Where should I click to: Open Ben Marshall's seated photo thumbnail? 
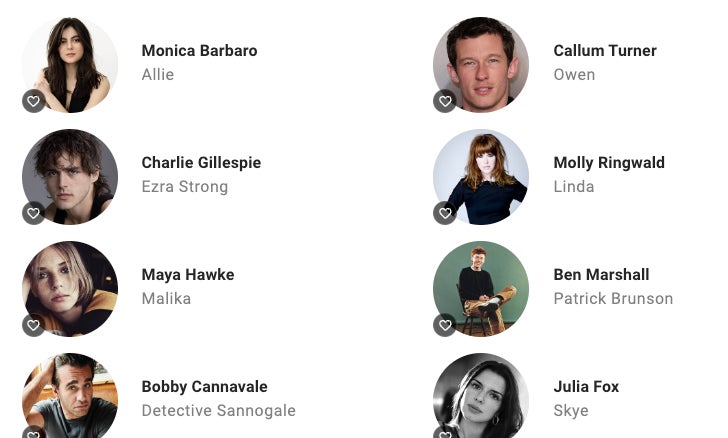point(481,289)
